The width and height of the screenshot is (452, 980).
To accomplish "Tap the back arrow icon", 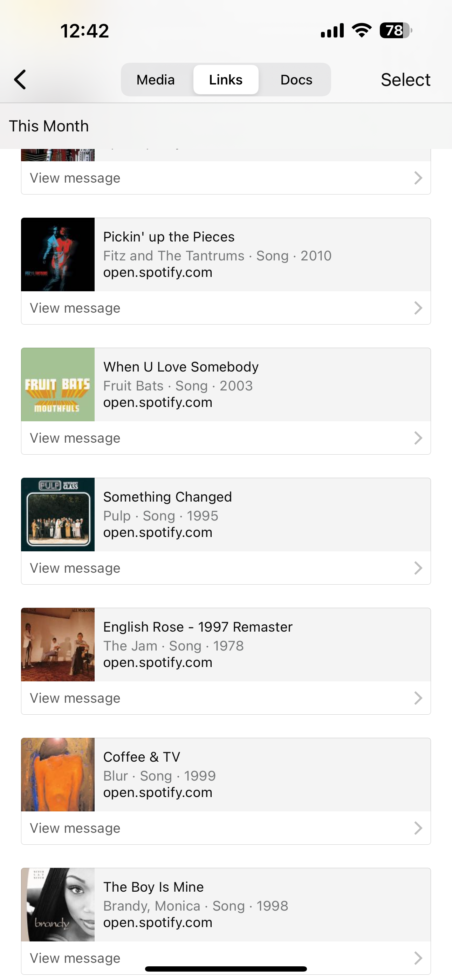I will pos(20,80).
